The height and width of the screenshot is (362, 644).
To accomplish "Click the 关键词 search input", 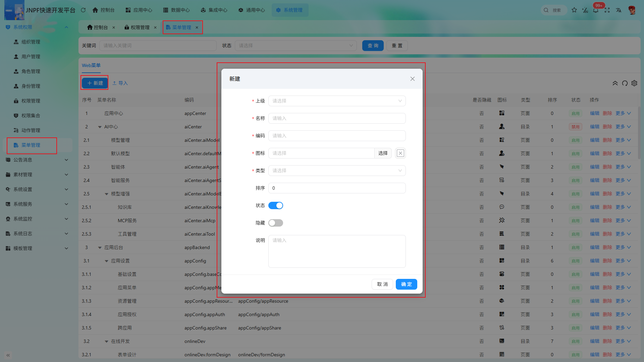I will [158, 46].
